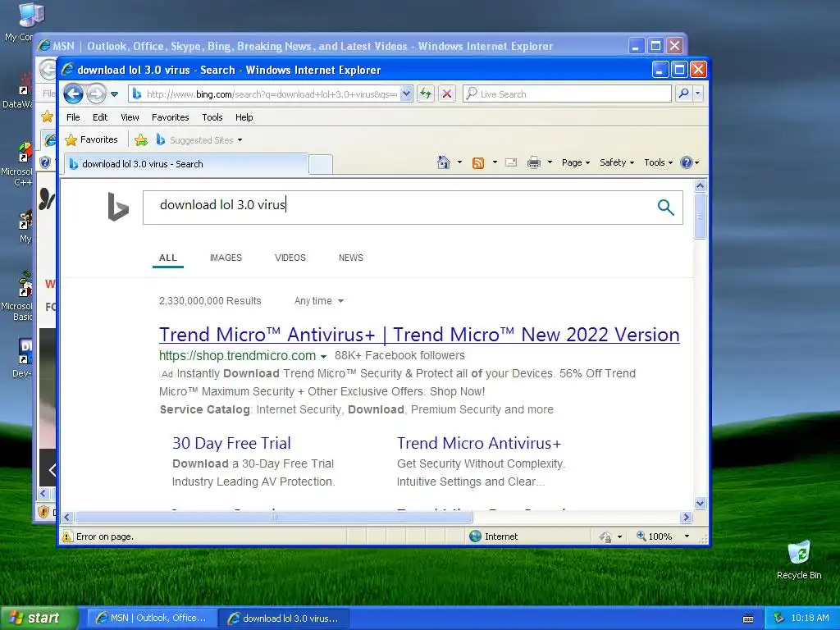Open Suggested Sites dropdown

199,140
